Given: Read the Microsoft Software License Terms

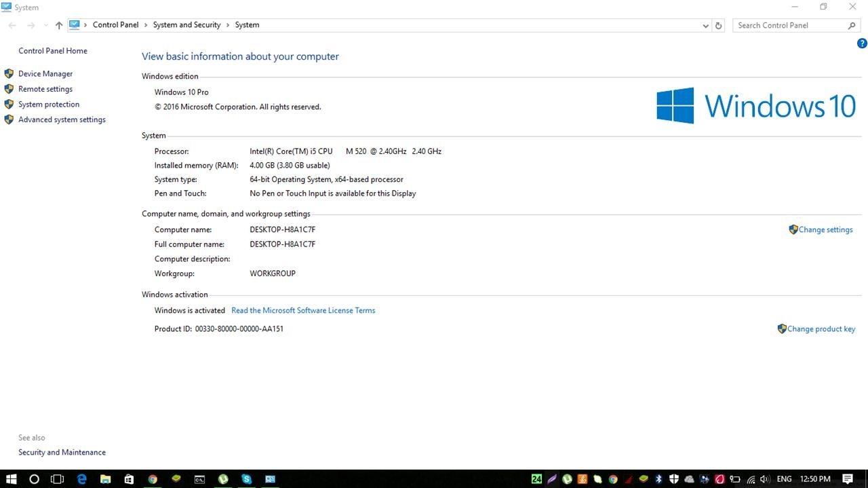Looking at the screenshot, I should click(x=303, y=310).
